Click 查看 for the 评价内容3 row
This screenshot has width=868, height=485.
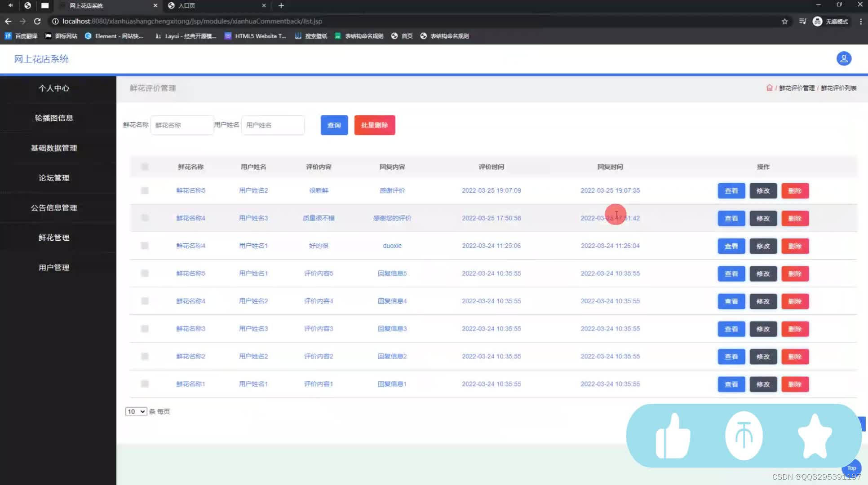click(x=731, y=329)
